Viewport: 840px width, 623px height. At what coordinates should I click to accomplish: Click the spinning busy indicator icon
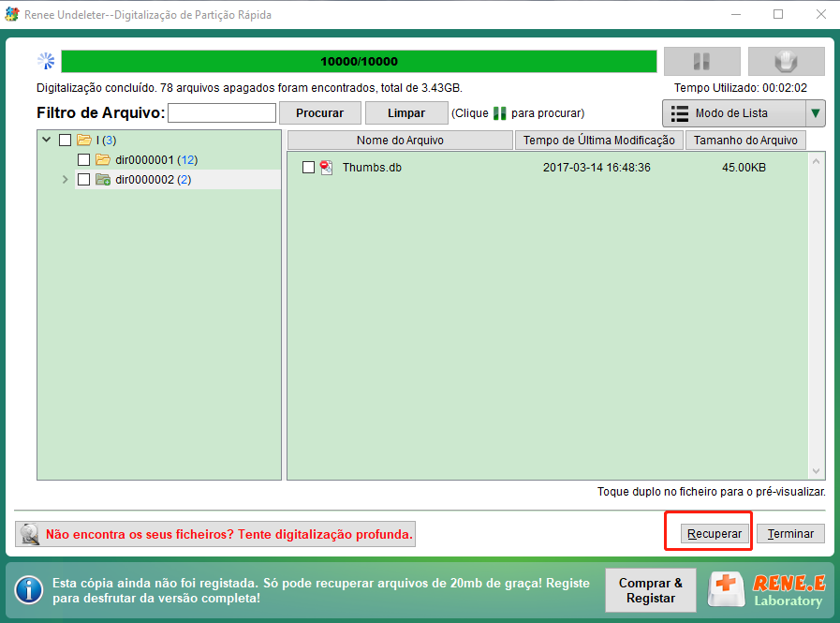point(46,61)
